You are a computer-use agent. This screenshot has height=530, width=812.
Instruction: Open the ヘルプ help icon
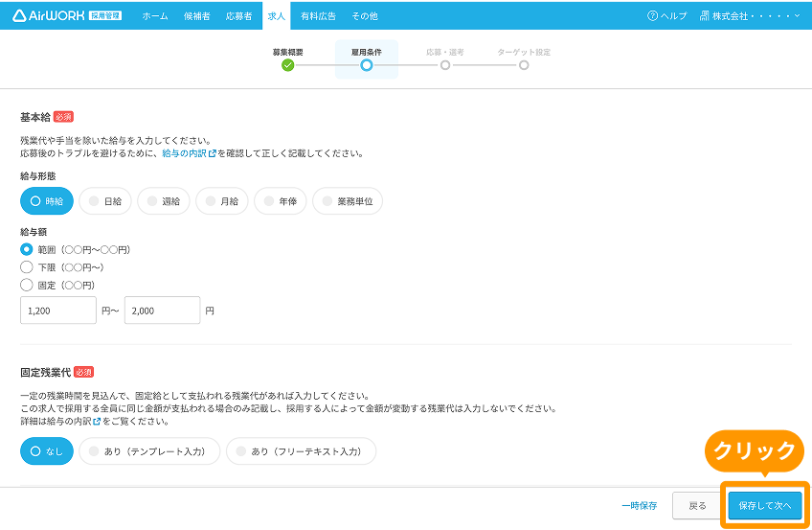[x=652, y=16]
